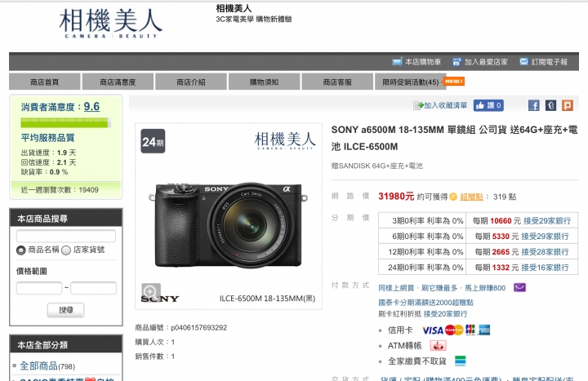Open the 商店滿意度 tab
Viewport: 588px width, 381px height.
118,82
